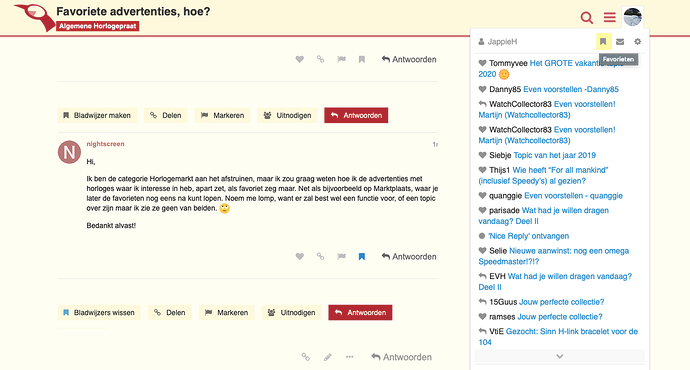Open the hamburger menu icon
The width and height of the screenshot is (690, 370).
click(x=609, y=17)
